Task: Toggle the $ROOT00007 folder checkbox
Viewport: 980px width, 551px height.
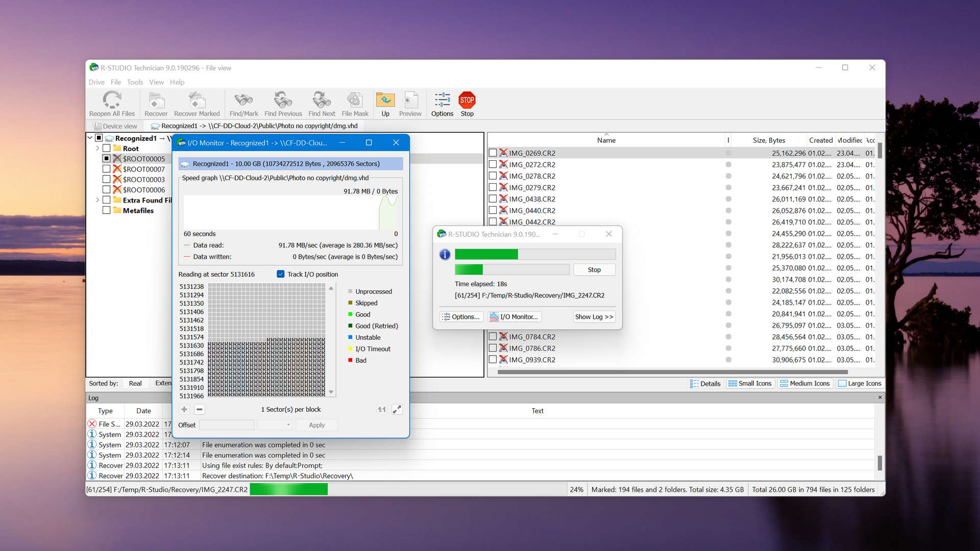Action: point(106,169)
